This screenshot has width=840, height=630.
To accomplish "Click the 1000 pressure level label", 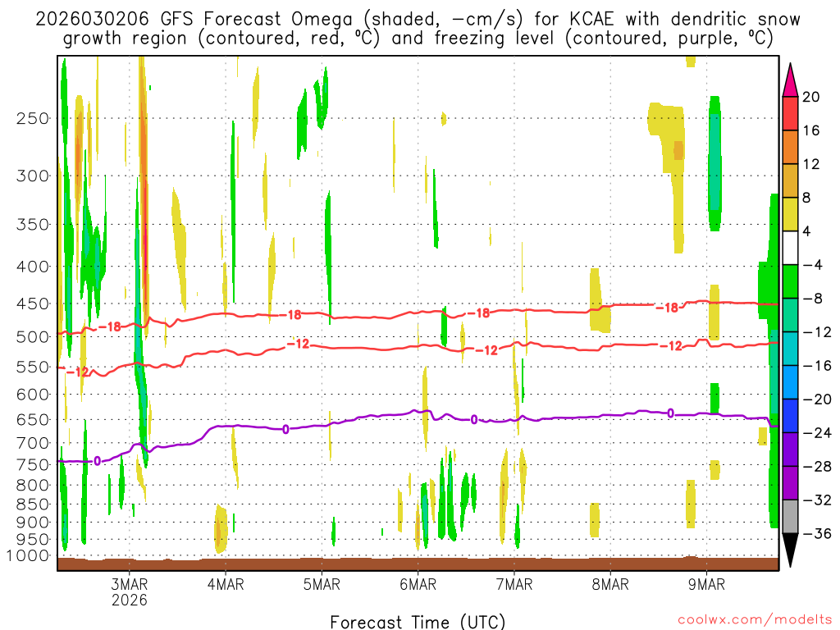I will [x=28, y=555].
